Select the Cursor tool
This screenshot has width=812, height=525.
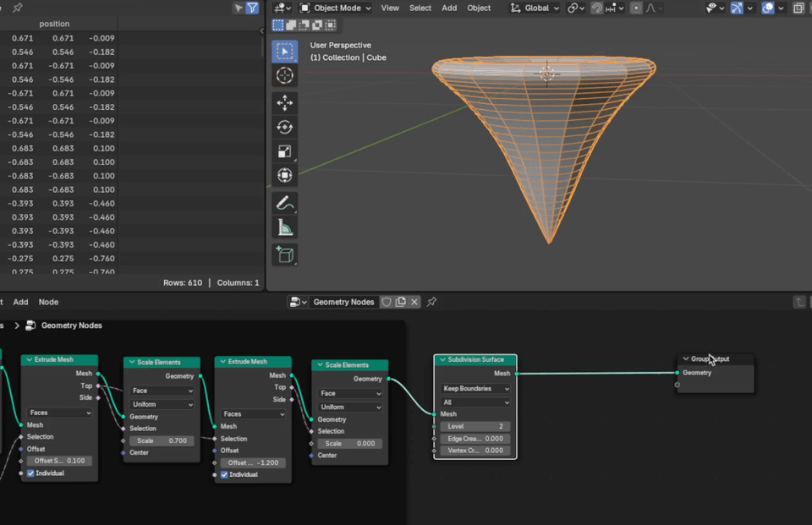[284, 76]
